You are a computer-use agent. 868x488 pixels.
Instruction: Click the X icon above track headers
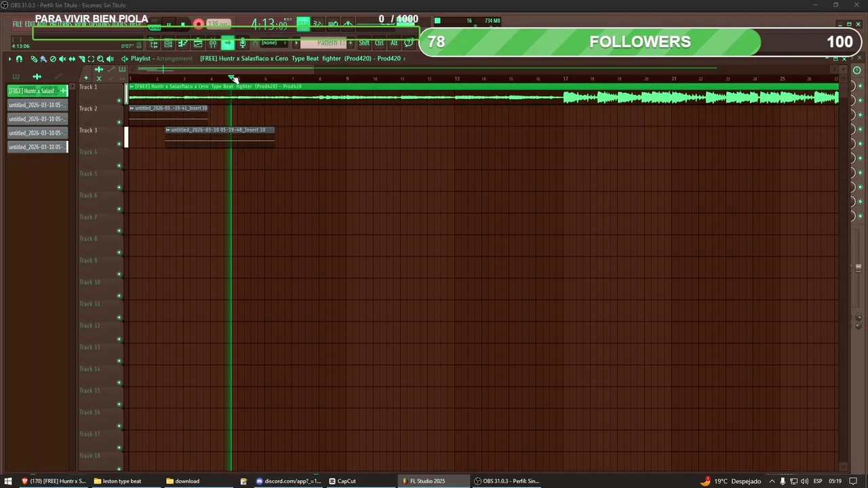tap(99, 78)
